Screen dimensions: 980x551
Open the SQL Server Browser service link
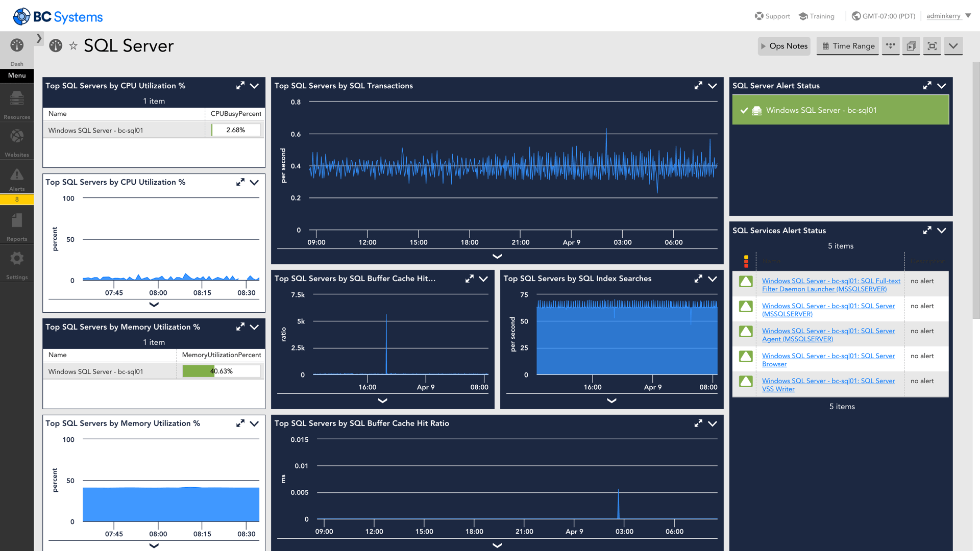click(x=828, y=360)
